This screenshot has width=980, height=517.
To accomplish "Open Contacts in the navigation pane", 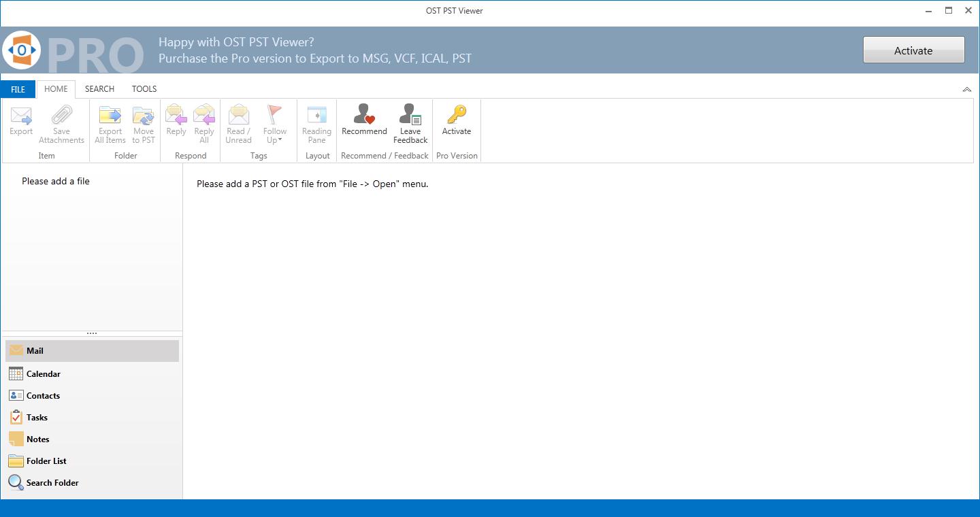I will [93, 395].
